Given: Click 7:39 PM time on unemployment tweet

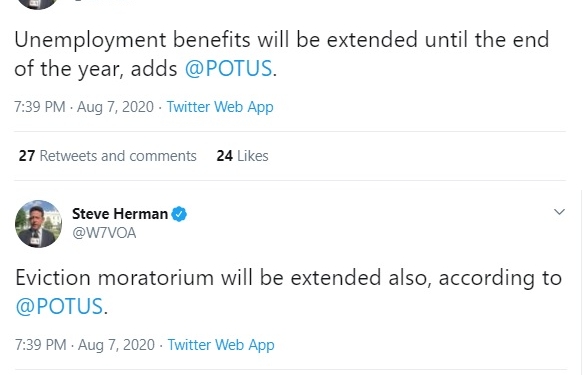Looking at the screenshot, I should point(40,107).
